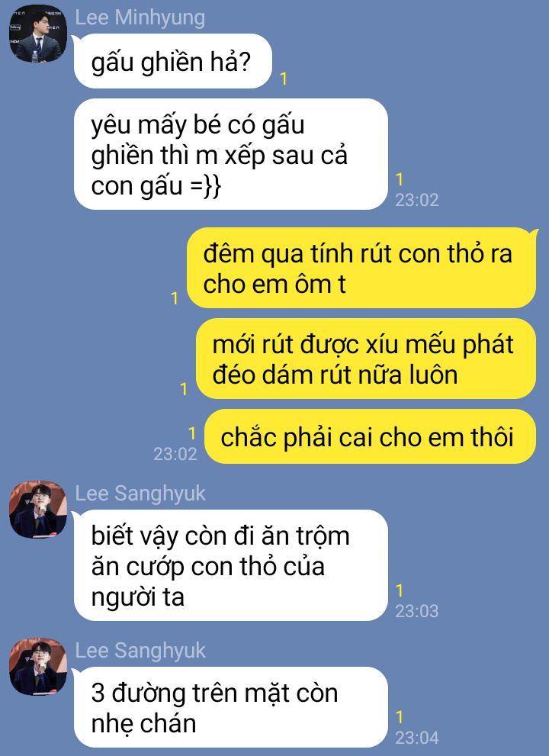Tap the yellow bubble "đêm qua tính rút con thỏ"
The image size is (549, 756).
pos(362,268)
